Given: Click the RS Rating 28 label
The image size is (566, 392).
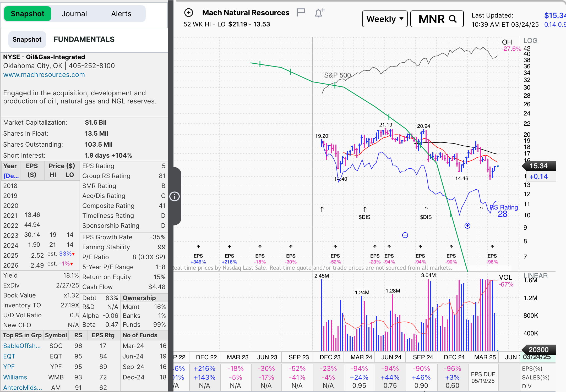Looking at the screenshot, I should [x=504, y=211].
